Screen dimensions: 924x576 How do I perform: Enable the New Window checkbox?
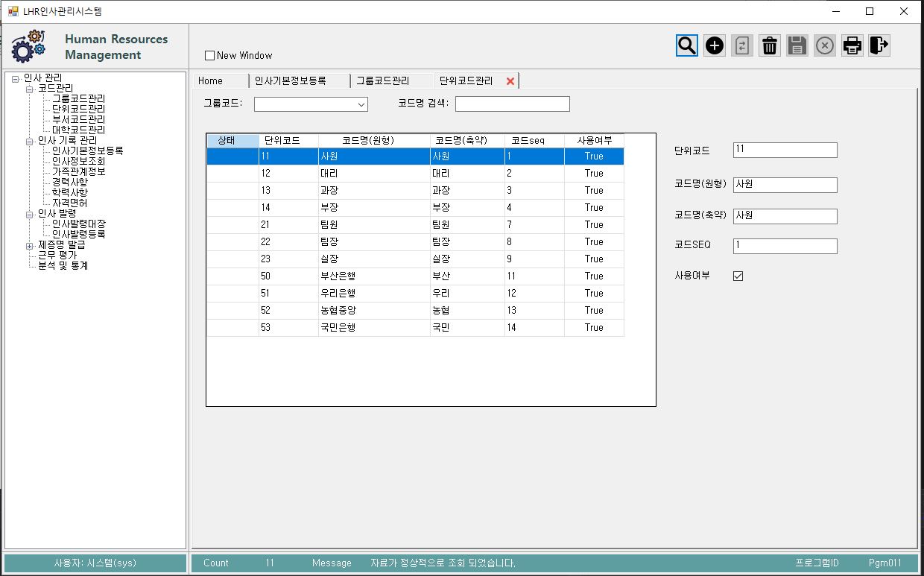209,55
